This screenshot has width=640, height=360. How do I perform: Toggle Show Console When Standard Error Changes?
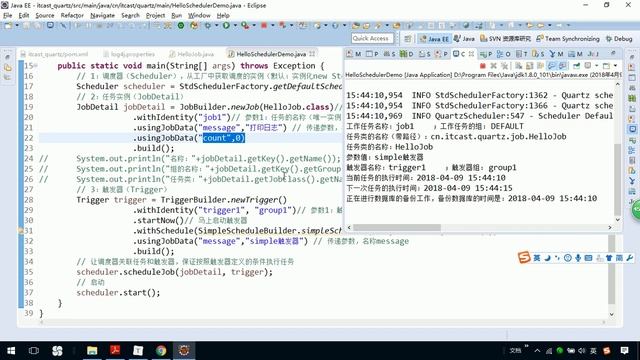pyautogui.click(x=562, y=66)
